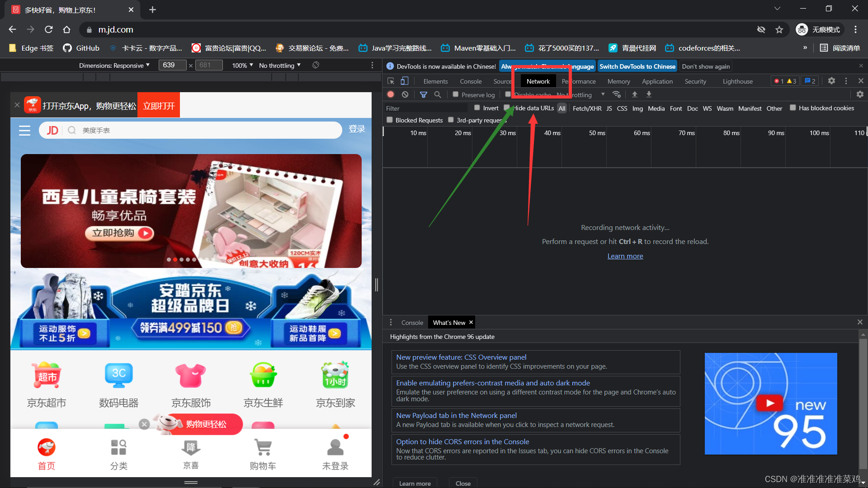Viewport: 868px width, 488px height.
Task: Open Learn more link in Network panel
Action: pos(625,256)
